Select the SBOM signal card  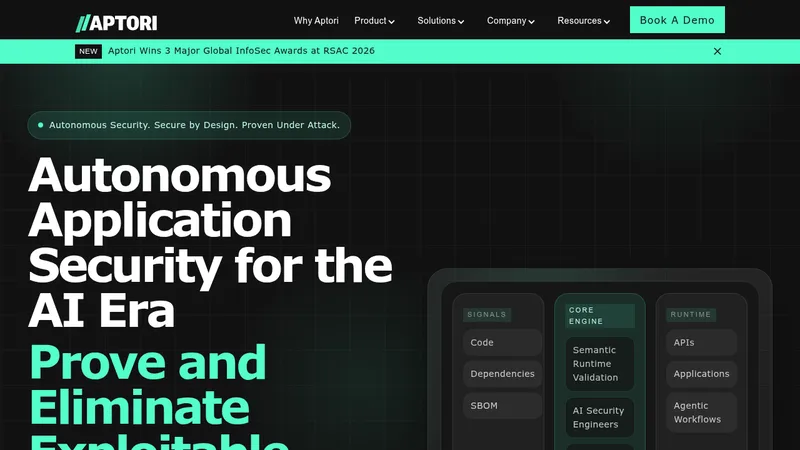click(502, 406)
